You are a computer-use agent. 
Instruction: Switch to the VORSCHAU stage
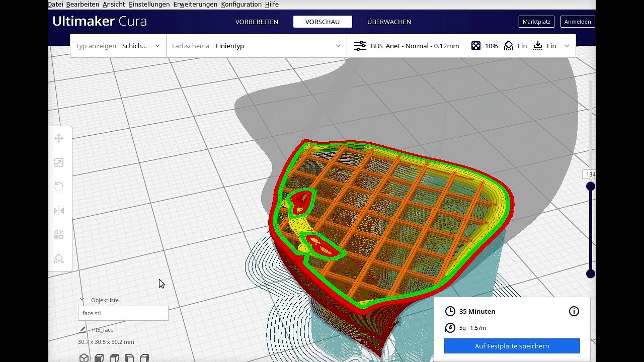point(323,22)
